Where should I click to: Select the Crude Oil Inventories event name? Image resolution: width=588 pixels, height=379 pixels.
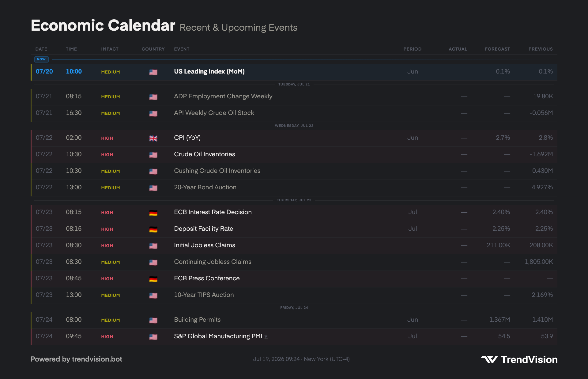click(205, 154)
